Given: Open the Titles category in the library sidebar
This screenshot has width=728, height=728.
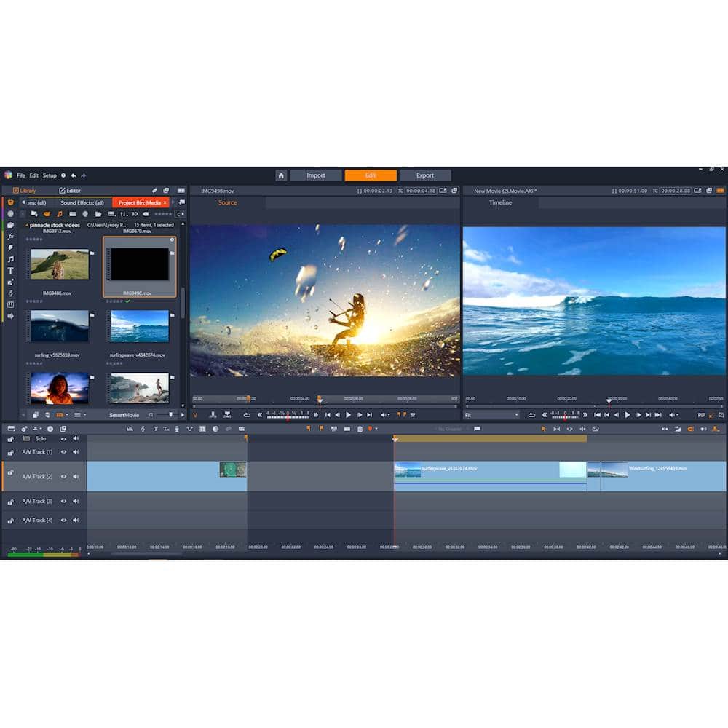Looking at the screenshot, I should (10, 270).
